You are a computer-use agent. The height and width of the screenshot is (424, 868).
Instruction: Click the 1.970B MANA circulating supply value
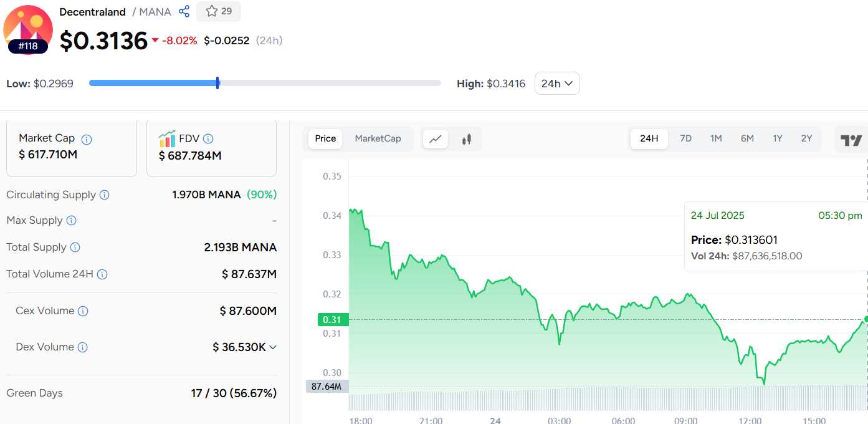pos(206,195)
